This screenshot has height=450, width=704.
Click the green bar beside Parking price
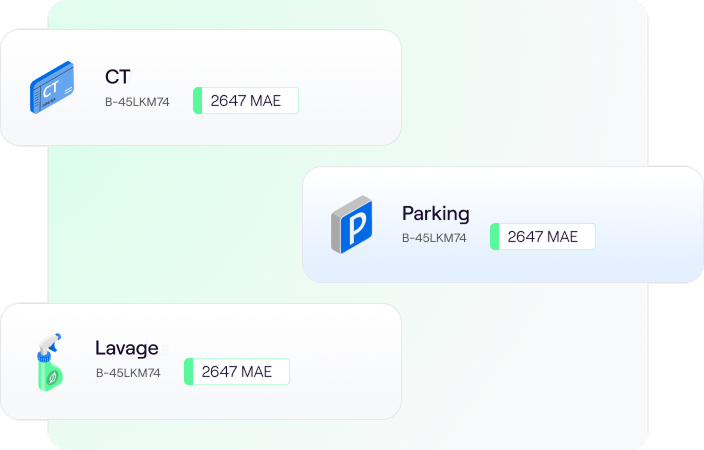(x=495, y=237)
